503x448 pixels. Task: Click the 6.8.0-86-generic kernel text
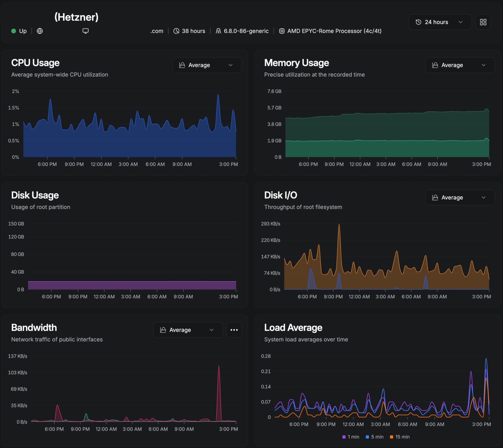(246, 31)
